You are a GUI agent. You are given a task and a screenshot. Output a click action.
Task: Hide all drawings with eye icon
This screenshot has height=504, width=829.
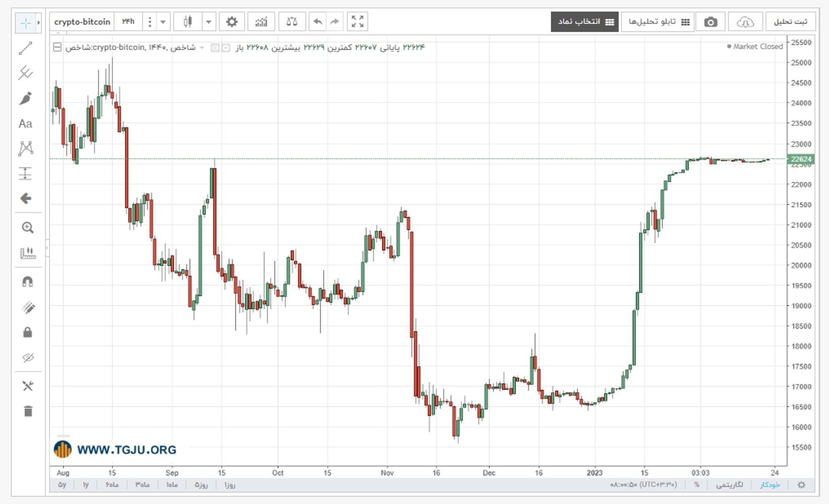28,357
